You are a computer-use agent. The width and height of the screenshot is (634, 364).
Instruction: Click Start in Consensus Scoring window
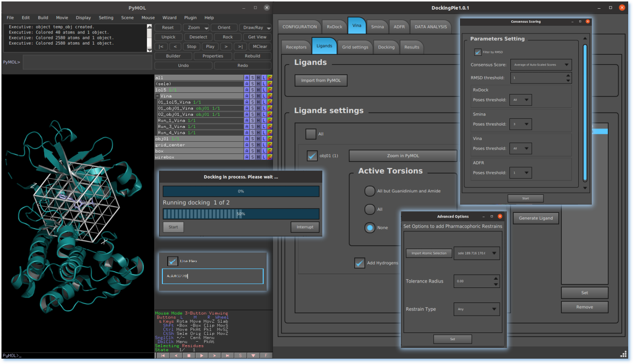[x=525, y=198]
